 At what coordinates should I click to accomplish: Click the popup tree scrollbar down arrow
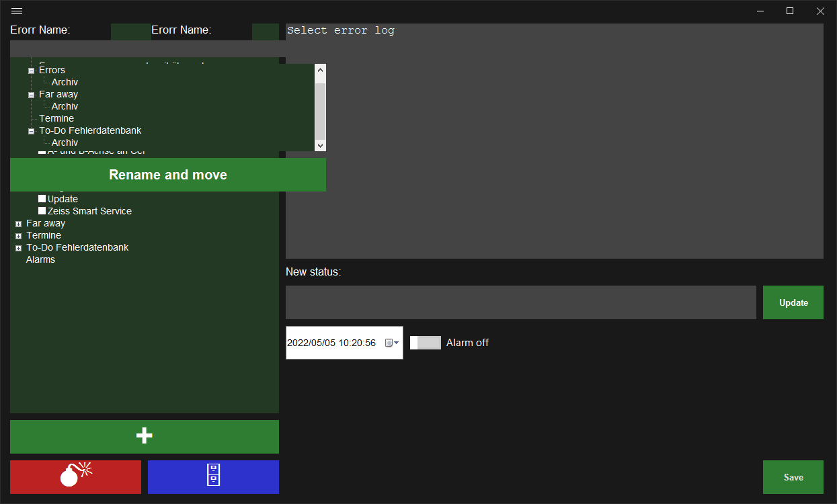320,145
